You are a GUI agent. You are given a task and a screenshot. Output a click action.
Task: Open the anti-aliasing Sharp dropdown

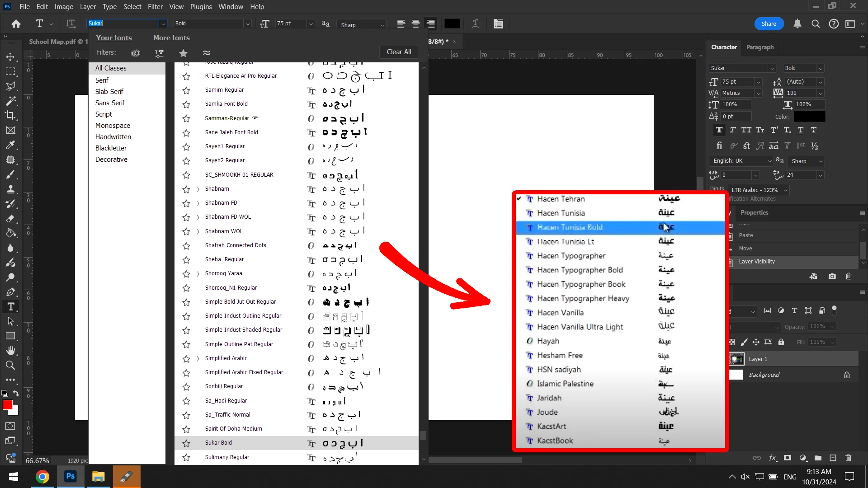pos(382,25)
